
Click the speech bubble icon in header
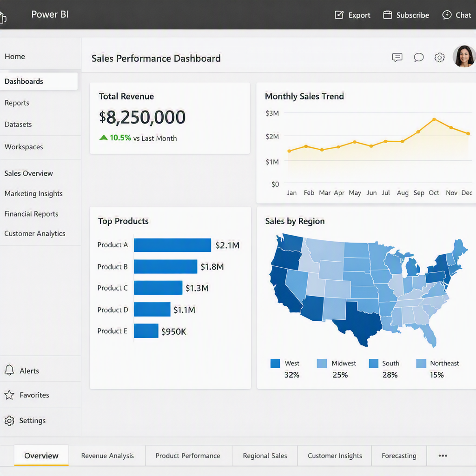point(419,57)
